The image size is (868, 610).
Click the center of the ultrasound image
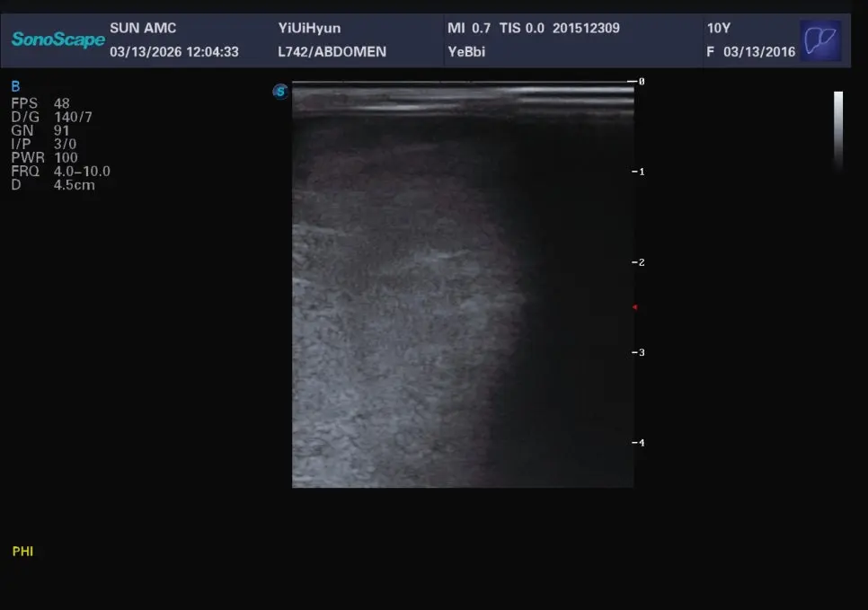[x=463, y=285]
